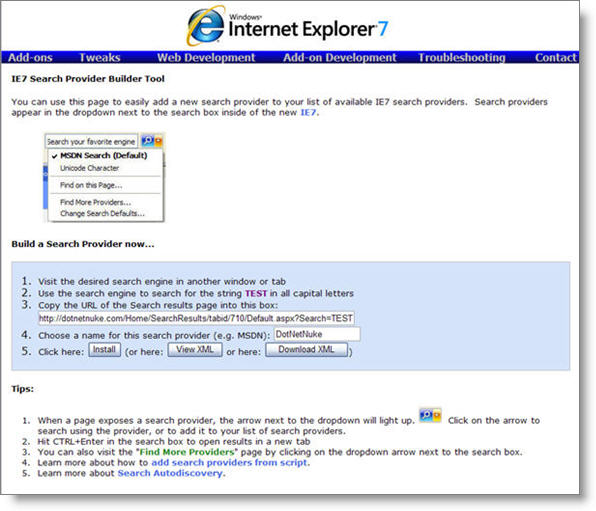Click the View XML button
The image size is (596, 511).
(195, 350)
